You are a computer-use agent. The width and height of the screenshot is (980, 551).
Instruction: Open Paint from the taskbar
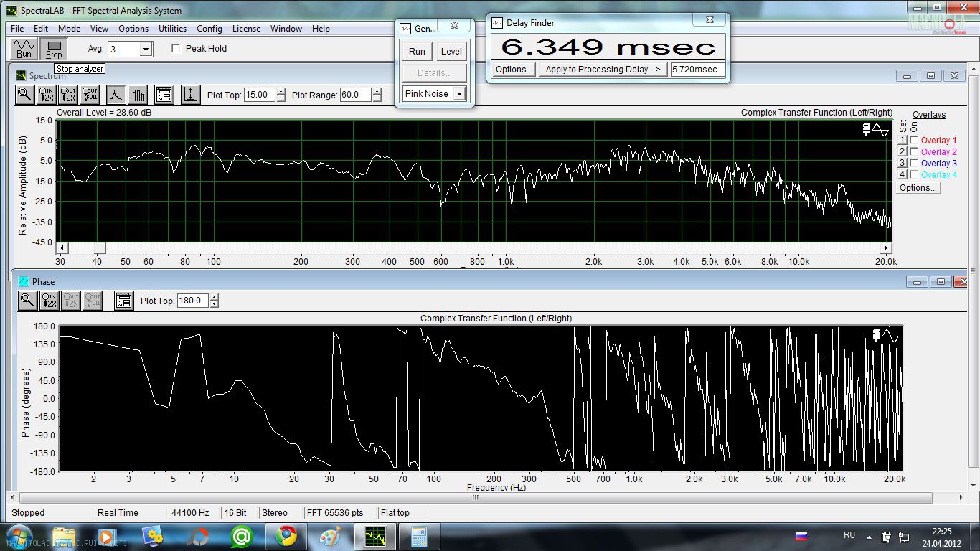pyautogui.click(x=330, y=536)
